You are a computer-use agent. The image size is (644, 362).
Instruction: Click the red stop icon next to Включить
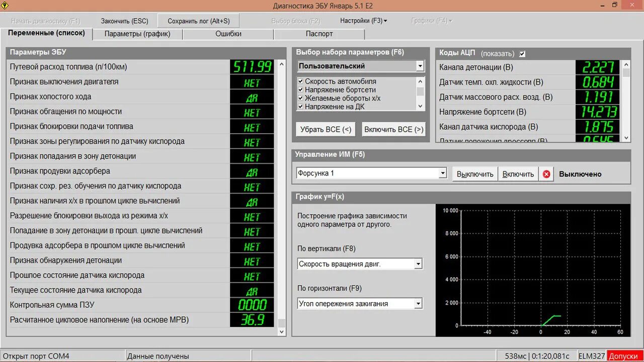[546, 174]
